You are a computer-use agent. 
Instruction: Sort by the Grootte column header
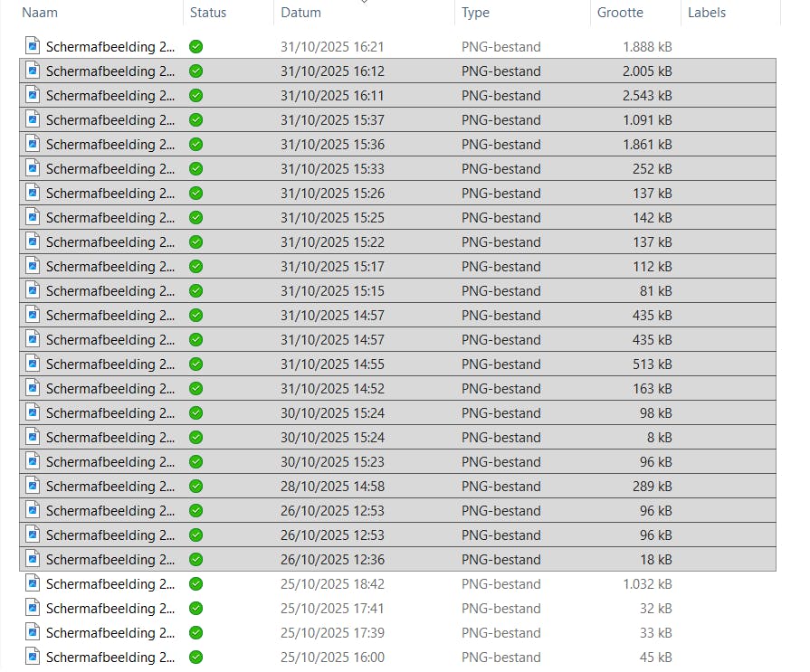(x=620, y=13)
